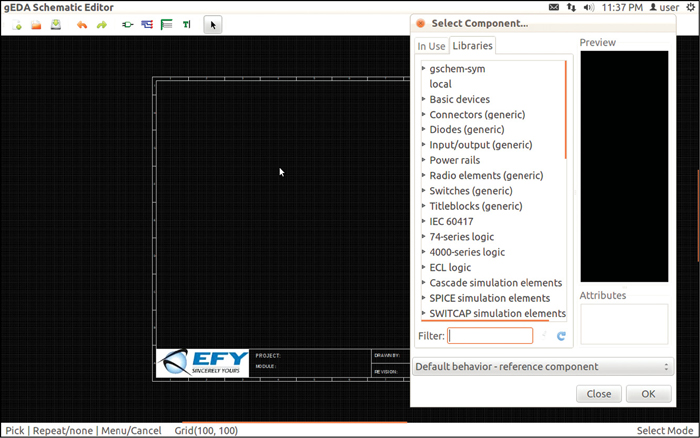Click the Save schematic toolbar icon
The image size is (700, 438).
click(54, 25)
